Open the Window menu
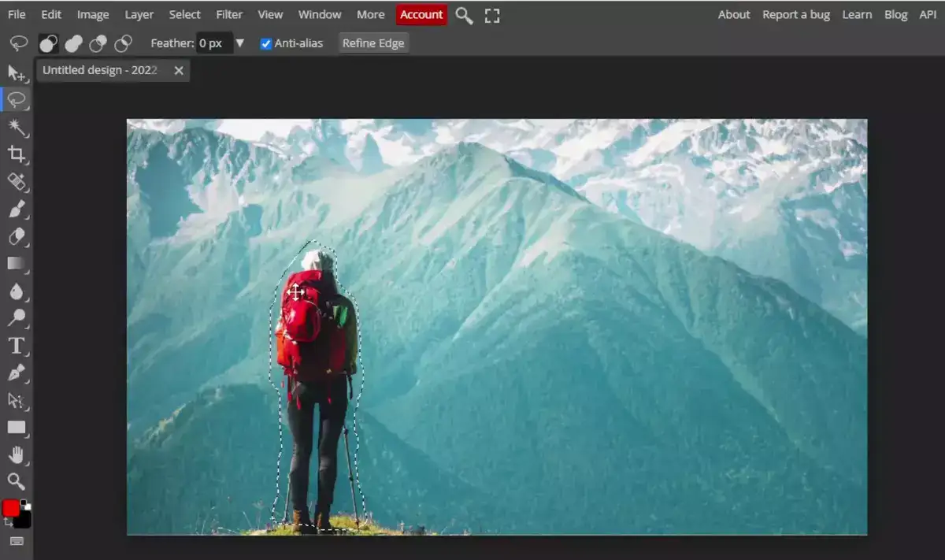Image resolution: width=945 pixels, height=560 pixels. point(320,14)
